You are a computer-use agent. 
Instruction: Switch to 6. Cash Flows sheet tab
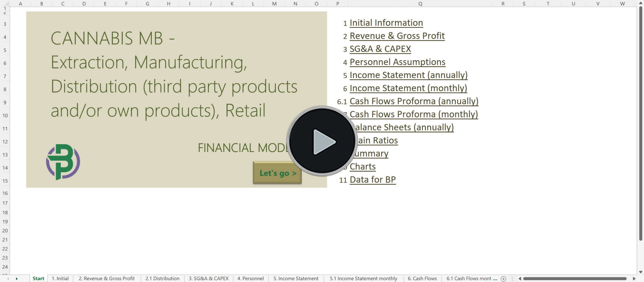tap(422, 278)
